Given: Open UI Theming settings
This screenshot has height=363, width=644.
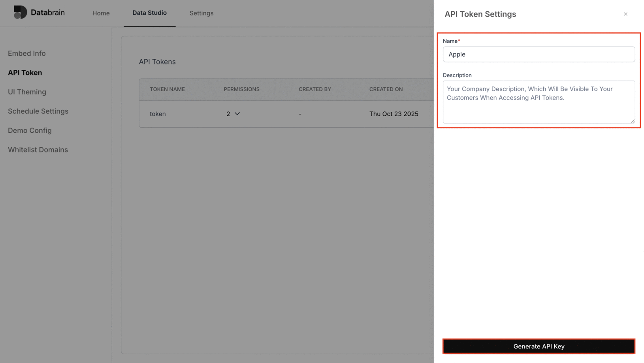Looking at the screenshot, I should click(x=26, y=92).
